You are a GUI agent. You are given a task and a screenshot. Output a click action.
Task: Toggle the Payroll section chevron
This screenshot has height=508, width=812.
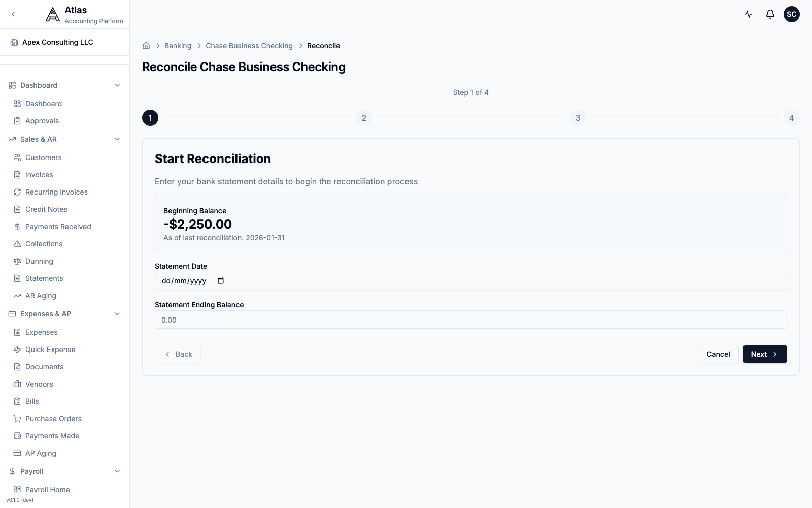[117, 471]
